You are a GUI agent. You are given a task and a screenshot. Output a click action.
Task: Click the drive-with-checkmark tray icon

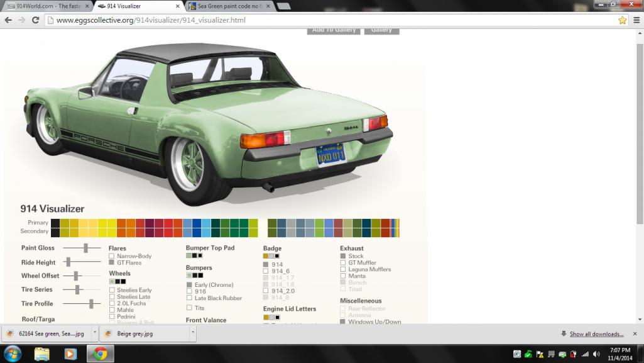[x=562, y=354]
